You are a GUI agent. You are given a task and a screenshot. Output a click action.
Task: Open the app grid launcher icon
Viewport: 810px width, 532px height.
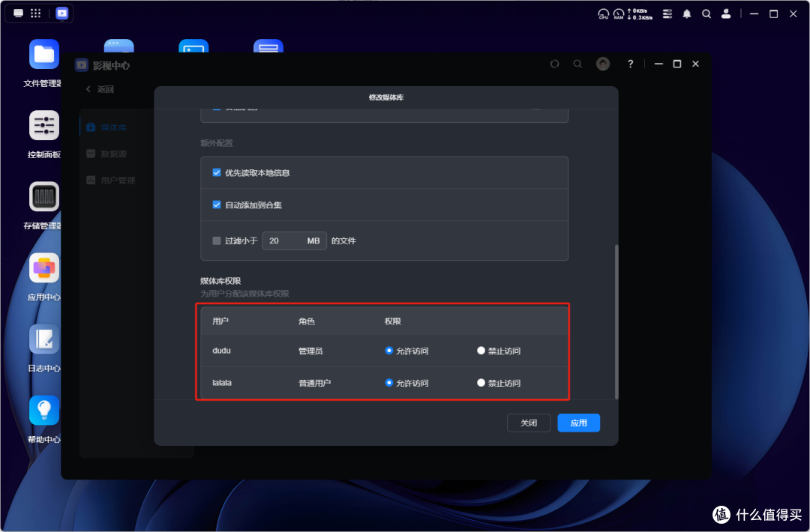click(36, 13)
